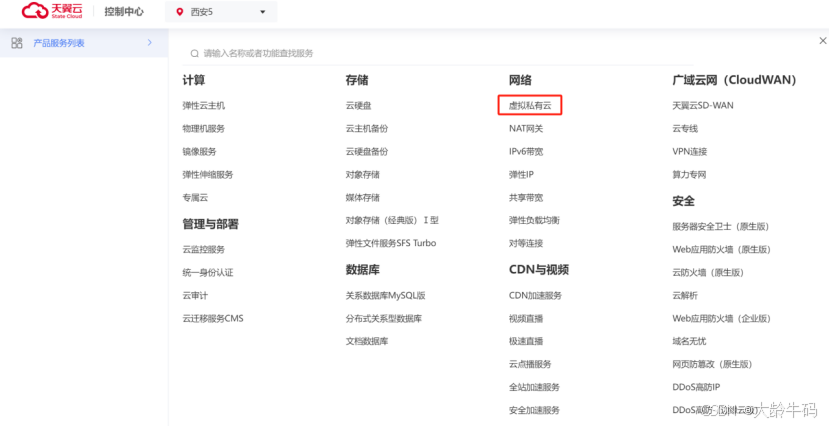Click the product list grid icon
The image size is (829, 426).
17,43
